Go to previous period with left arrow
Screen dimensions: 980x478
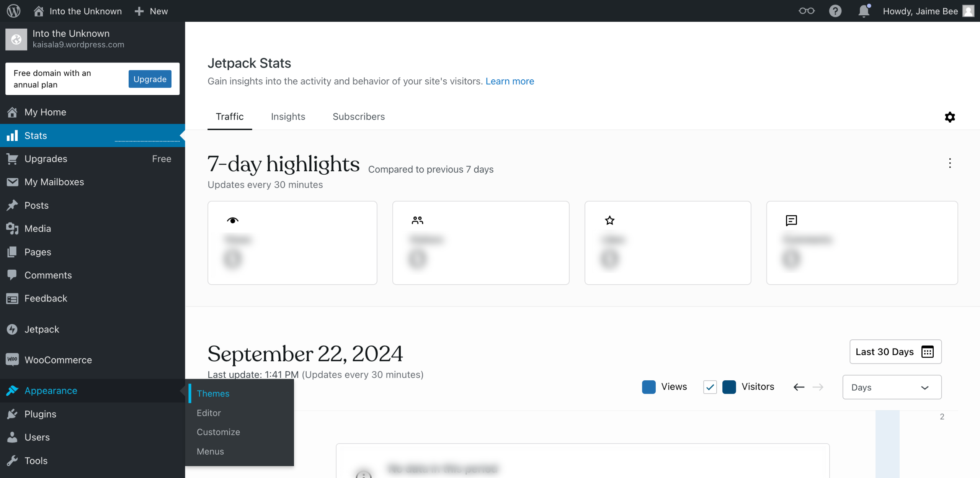pos(799,387)
